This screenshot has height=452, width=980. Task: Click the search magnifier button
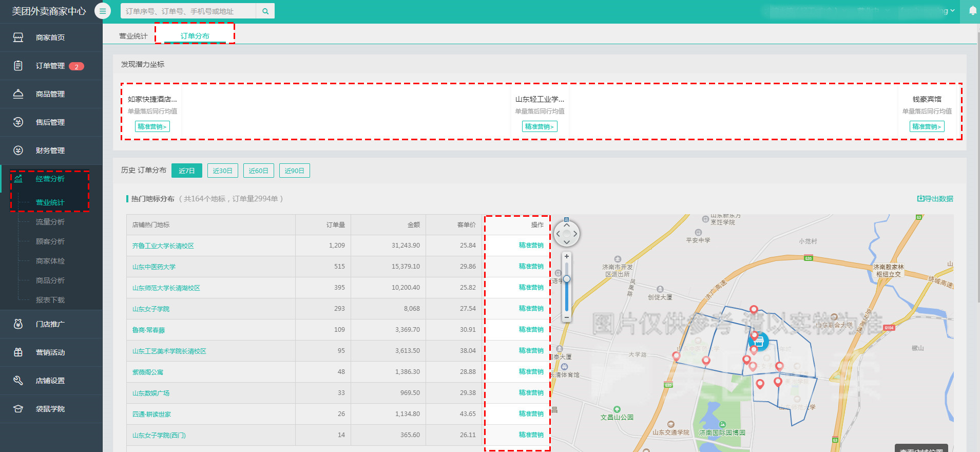coord(265,11)
